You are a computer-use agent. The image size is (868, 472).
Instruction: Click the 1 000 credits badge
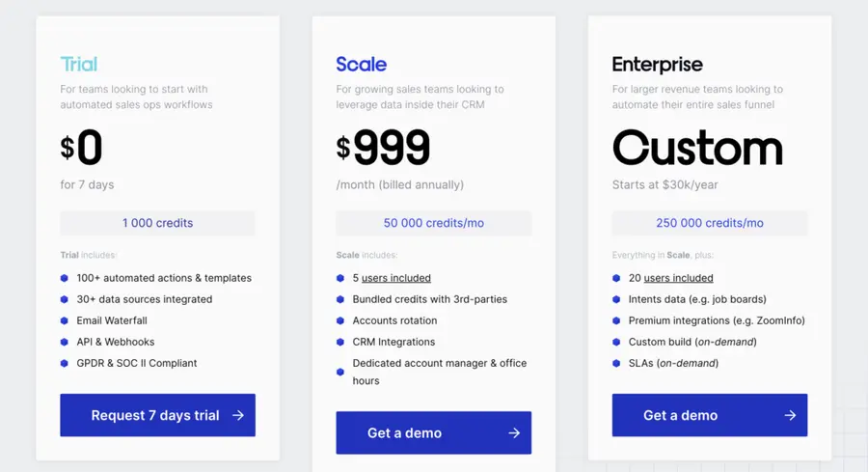click(158, 223)
